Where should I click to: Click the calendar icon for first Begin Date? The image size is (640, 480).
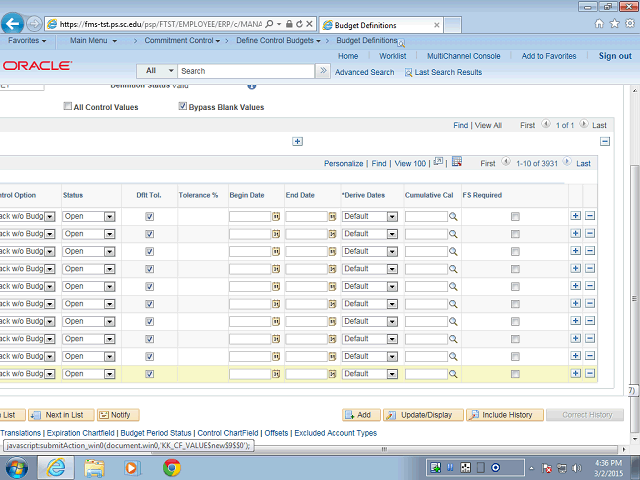pyautogui.click(x=276, y=216)
